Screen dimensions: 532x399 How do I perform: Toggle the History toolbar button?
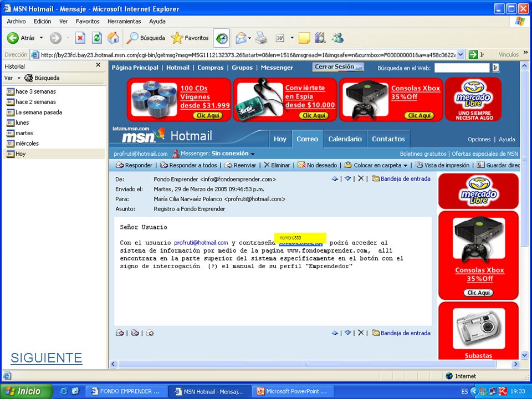click(222, 38)
